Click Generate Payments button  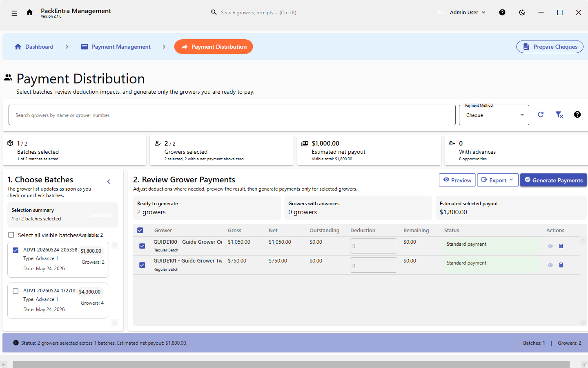click(553, 180)
